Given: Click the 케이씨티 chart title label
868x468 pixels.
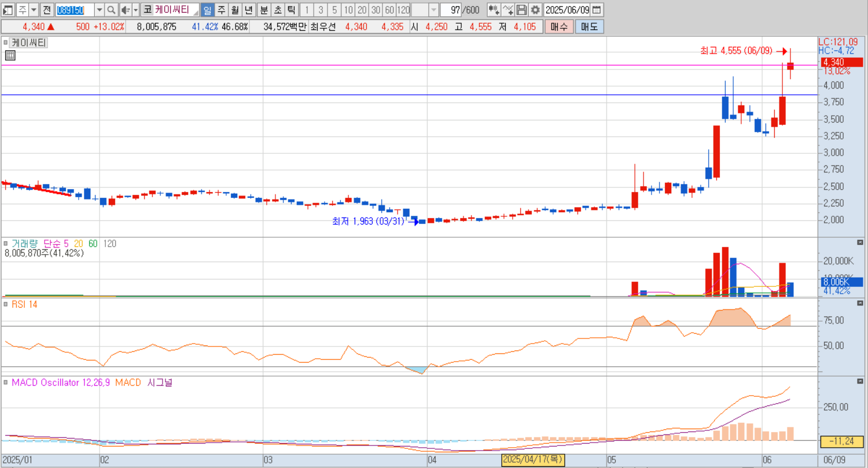Looking at the screenshot, I should 29,42.
